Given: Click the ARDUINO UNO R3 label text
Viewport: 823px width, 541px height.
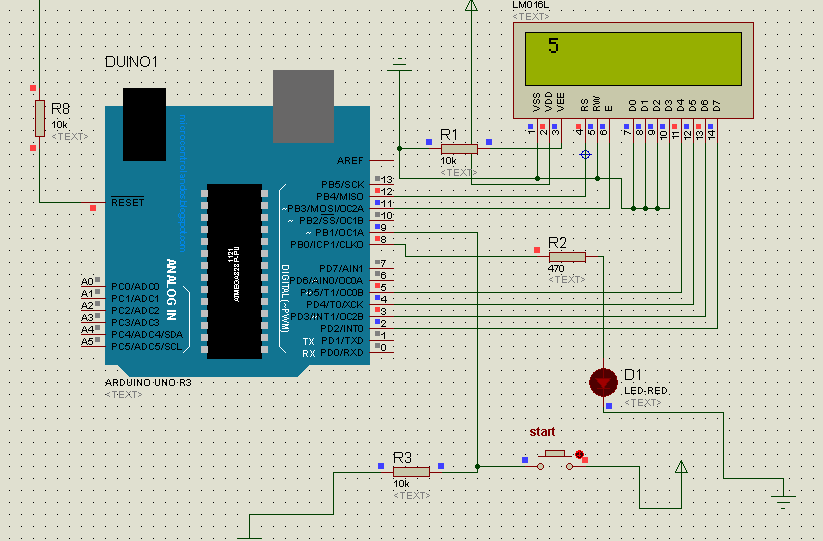Looking at the screenshot, I should (148, 383).
